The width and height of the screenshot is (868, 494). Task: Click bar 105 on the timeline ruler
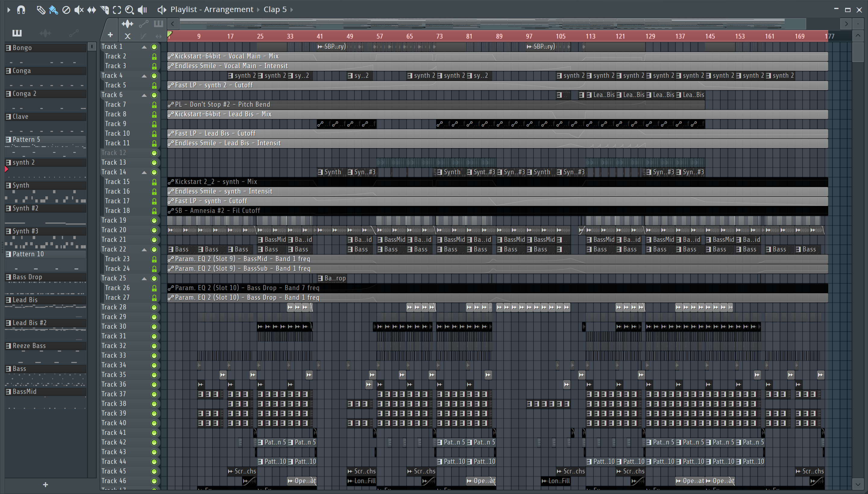coord(561,36)
